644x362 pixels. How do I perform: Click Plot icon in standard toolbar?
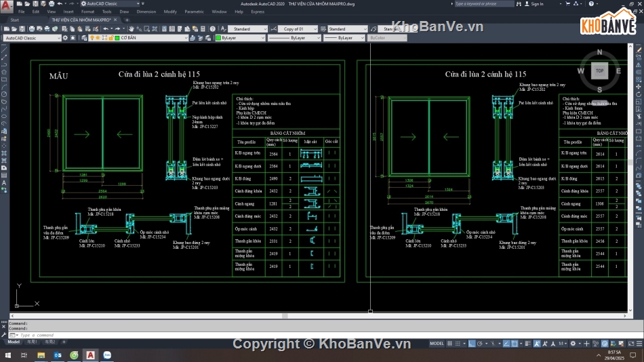coord(32,29)
